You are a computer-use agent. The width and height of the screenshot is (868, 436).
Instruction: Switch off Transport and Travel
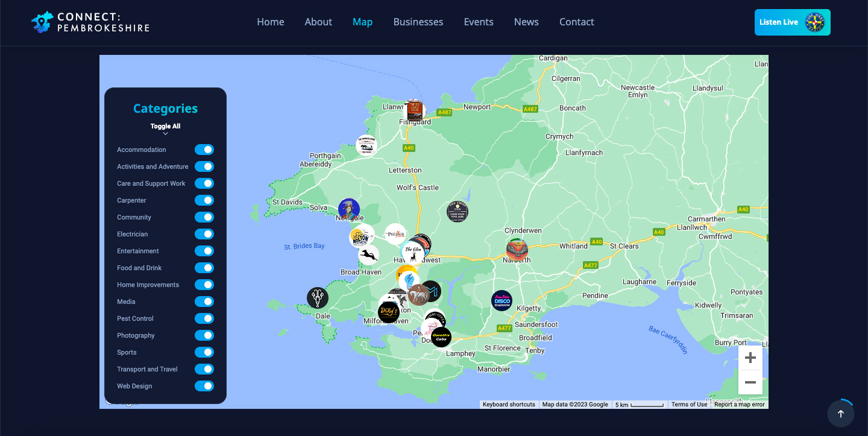[x=204, y=369]
